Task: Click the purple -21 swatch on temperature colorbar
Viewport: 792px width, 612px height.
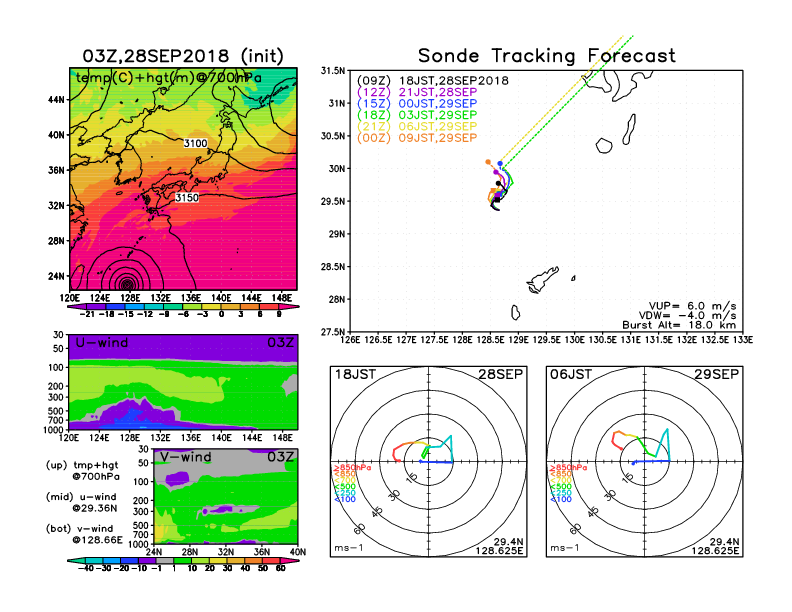Action: (x=76, y=307)
